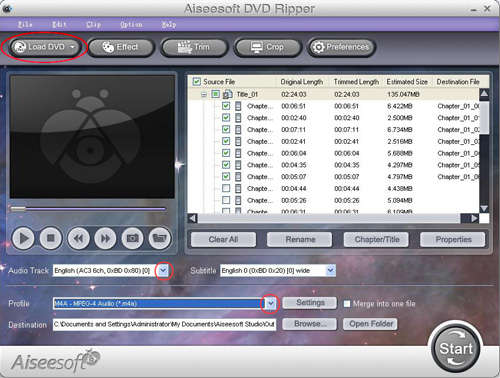The width and height of the screenshot is (500, 378).
Task: Uncheck the chapter with length 00:07:11
Action: point(226,129)
